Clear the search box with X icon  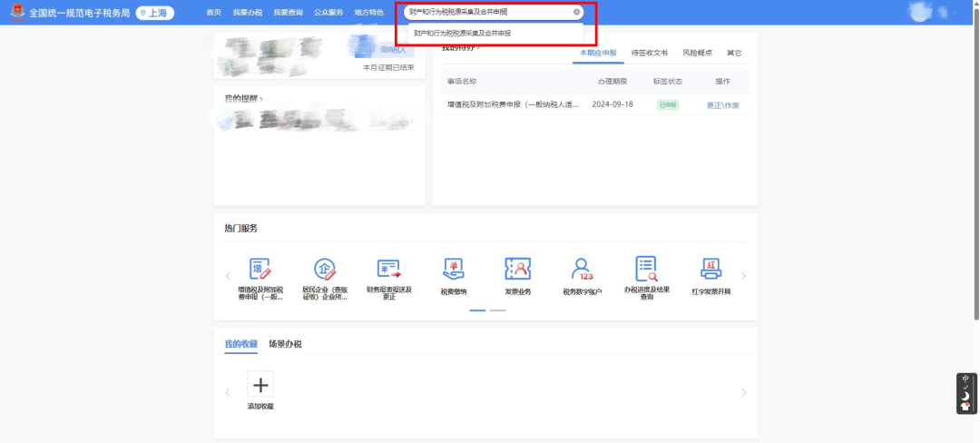pyautogui.click(x=576, y=13)
